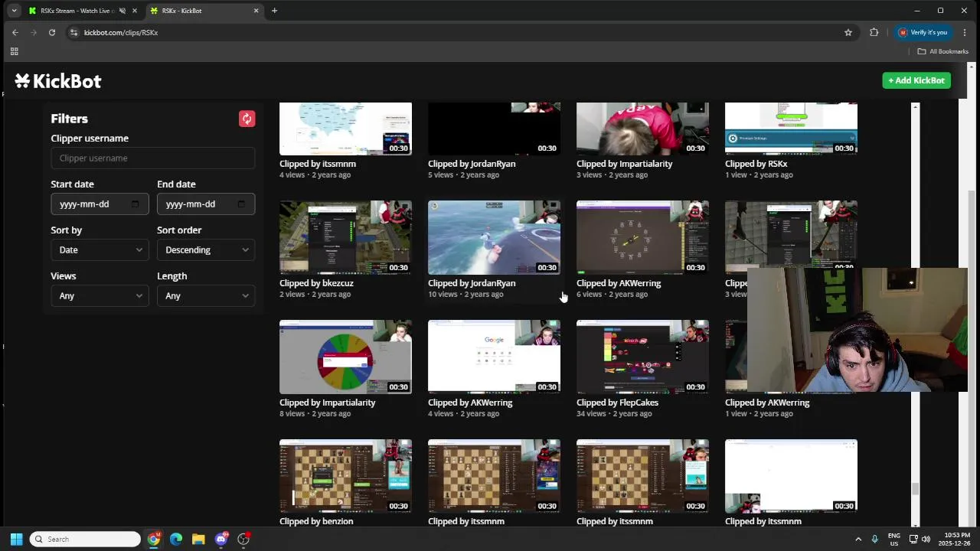Open the All Bookmarks folder
Viewport: 980px width, 551px height.
coord(943,51)
